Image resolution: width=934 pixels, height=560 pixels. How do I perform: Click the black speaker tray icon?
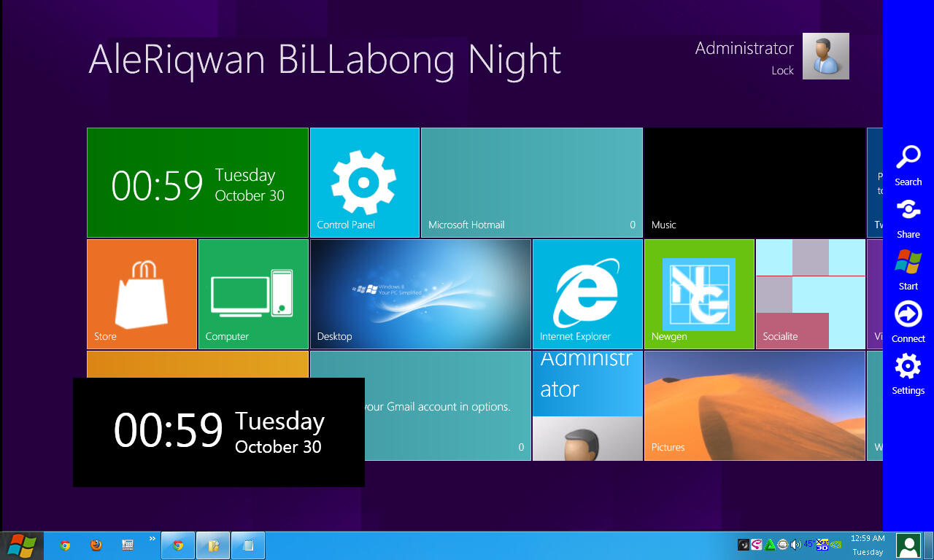pyautogui.click(x=744, y=545)
